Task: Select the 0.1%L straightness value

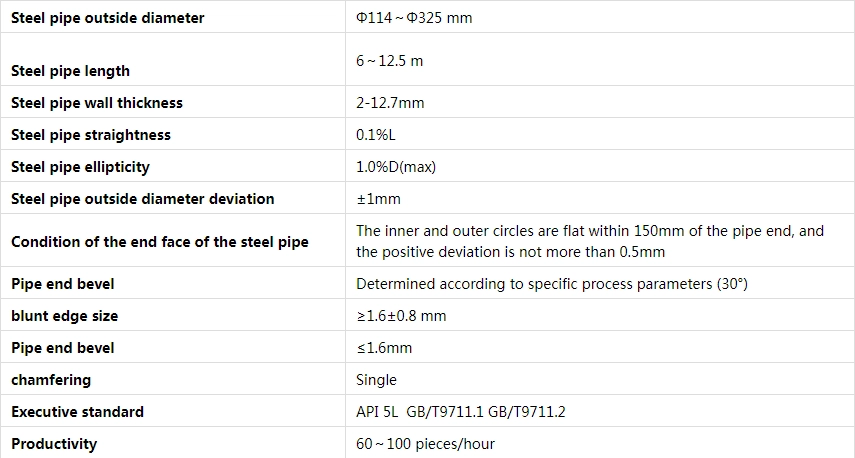Action: (376, 135)
